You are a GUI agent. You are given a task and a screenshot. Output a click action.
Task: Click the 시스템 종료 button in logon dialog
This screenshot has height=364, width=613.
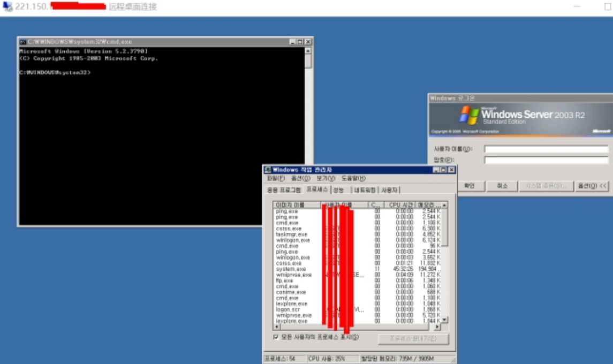pos(546,186)
